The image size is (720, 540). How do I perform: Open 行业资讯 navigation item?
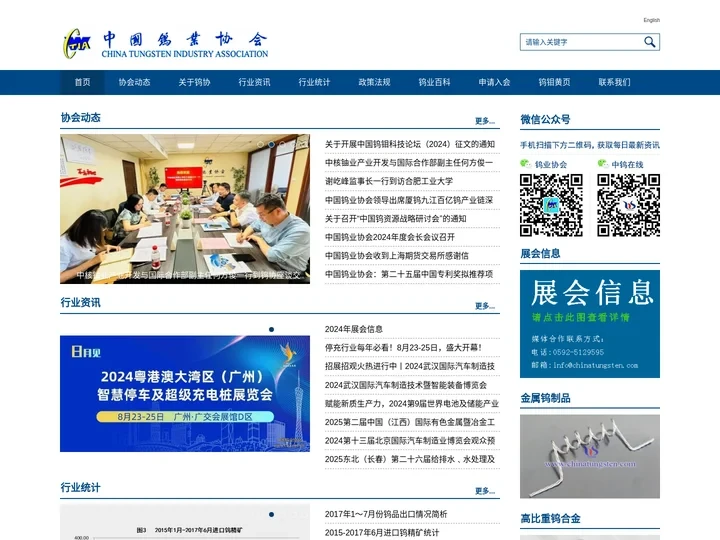coord(254,82)
